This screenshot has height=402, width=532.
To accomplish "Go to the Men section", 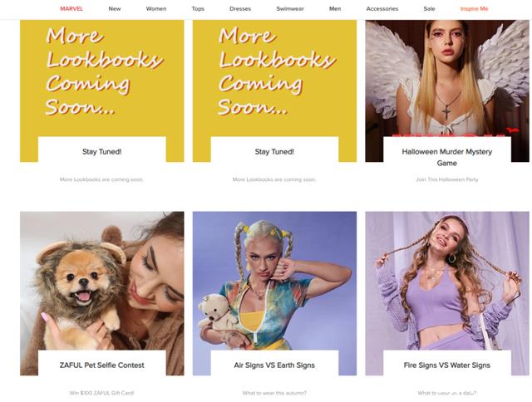I will (x=335, y=9).
